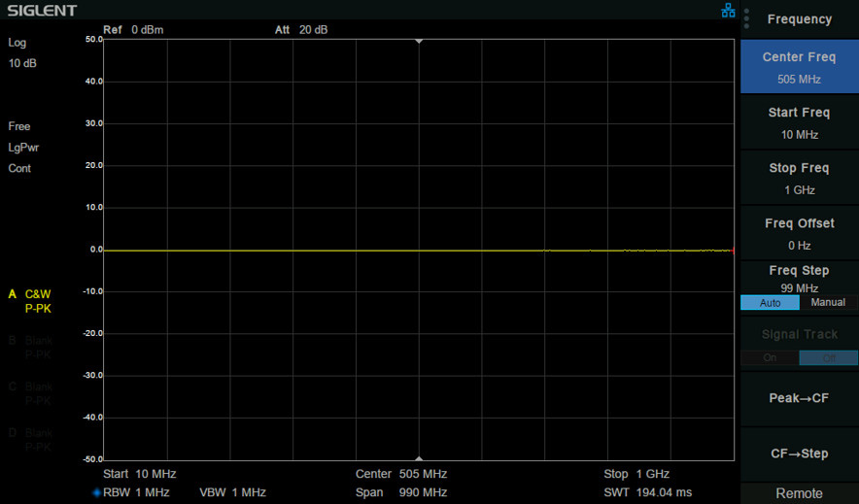Click the Stop 1 GHz readout below graph
Image resolution: width=859 pixels, height=504 pixels.
click(636, 474)
